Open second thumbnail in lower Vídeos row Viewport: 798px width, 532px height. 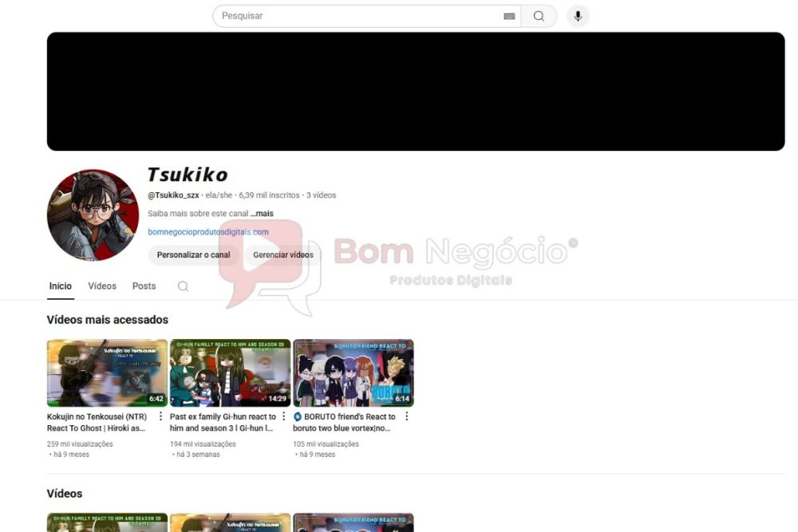[x=230, y=522]
